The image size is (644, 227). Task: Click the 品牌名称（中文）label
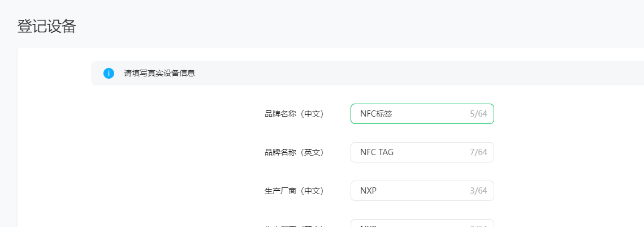(295, 114)
